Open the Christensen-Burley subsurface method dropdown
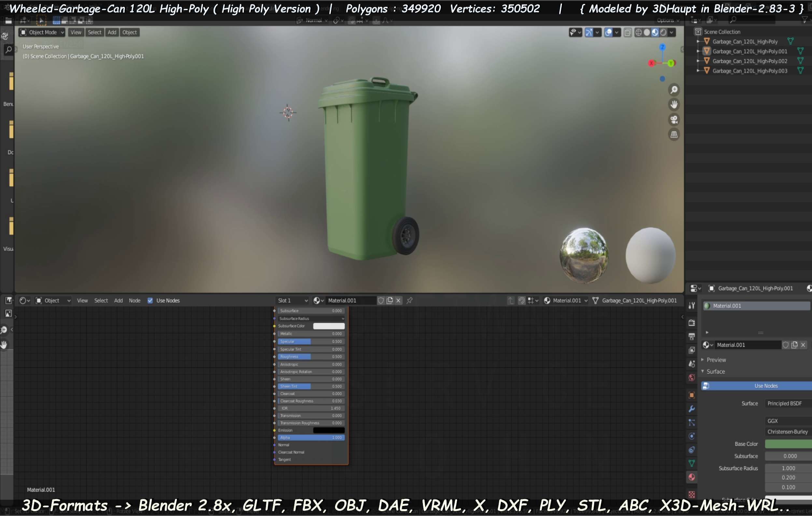 point(788,431)
